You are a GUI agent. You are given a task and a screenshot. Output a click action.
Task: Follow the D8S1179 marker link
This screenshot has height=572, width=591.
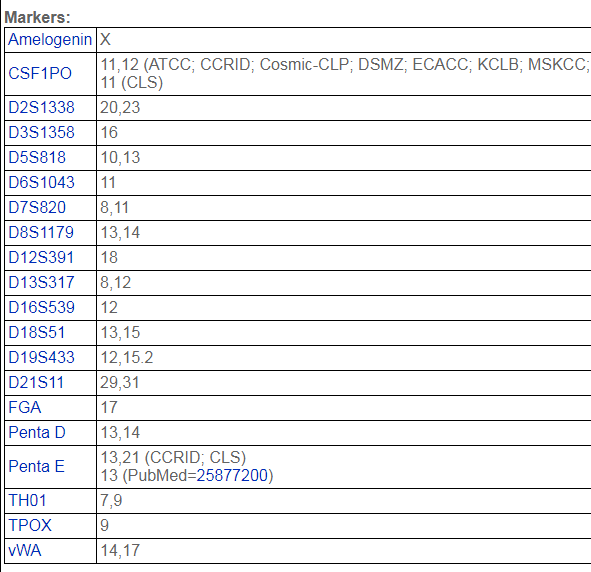coord(41,232)
